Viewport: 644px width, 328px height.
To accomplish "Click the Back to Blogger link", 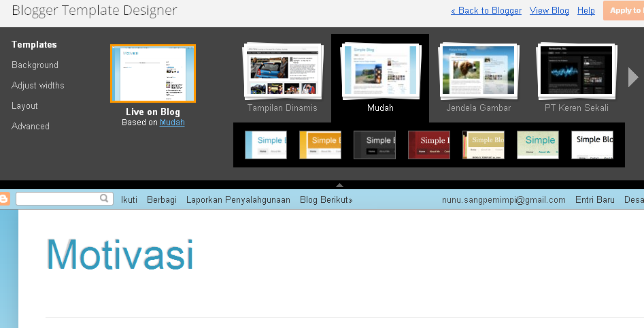I will (486, 11).
